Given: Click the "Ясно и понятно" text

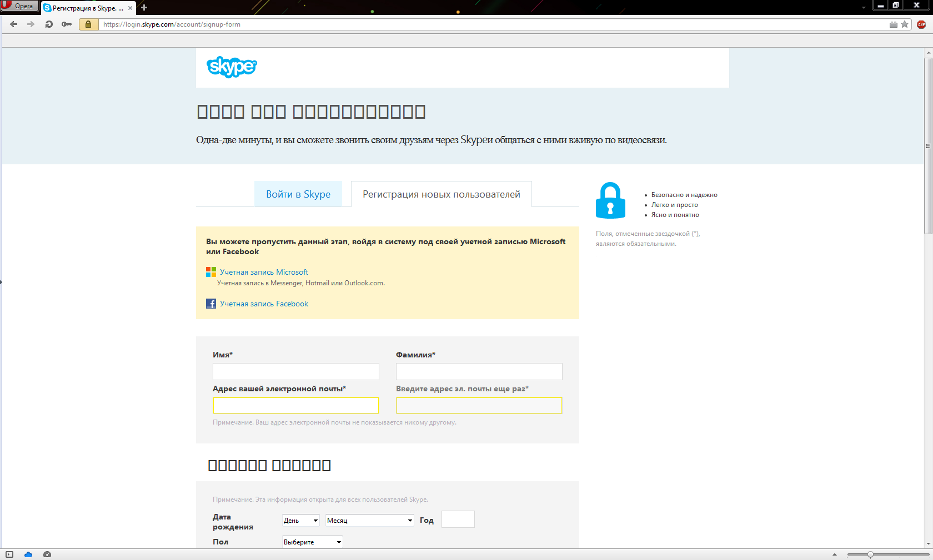Looking at the screenshot, I should pos(675,215).
